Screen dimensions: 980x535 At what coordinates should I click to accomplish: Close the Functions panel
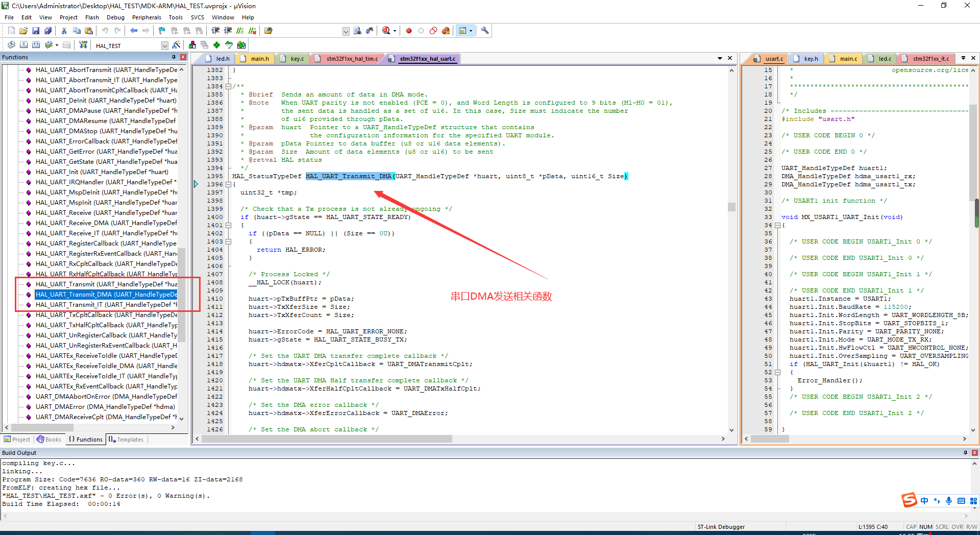click(x=183, y=57)
